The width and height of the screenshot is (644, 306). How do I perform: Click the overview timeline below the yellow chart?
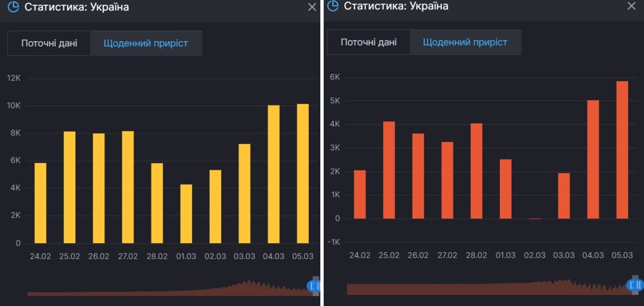pos(166,291)
